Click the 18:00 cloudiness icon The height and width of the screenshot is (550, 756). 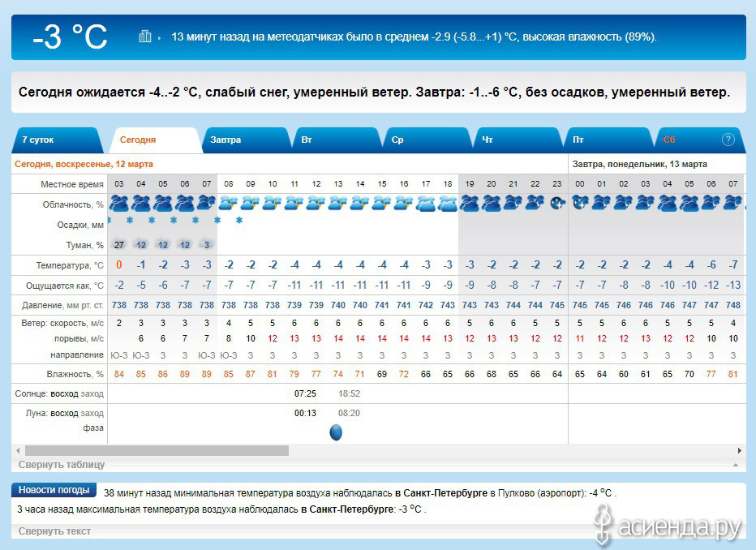pyautogui.click(x=448, y=204)
